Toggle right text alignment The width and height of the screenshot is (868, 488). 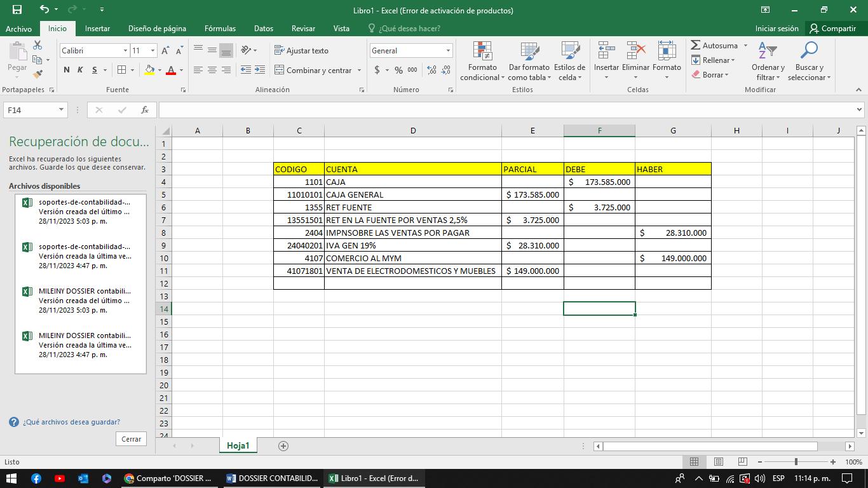tap(226, 70)
